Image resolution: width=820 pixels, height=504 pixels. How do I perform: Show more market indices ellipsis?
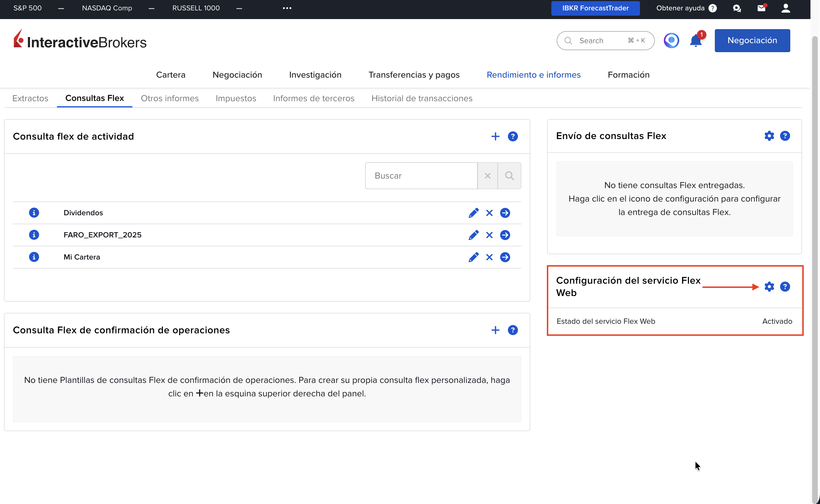[287, 8]
